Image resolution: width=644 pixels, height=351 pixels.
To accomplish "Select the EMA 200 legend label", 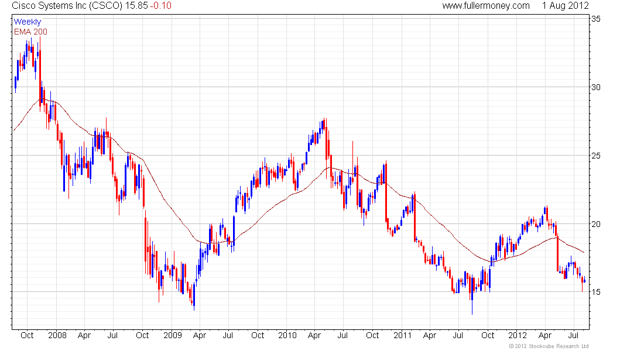I will click(31, 32).
